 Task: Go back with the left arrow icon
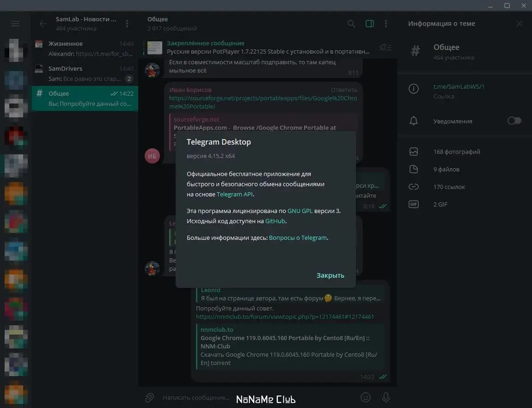(43, 24)
